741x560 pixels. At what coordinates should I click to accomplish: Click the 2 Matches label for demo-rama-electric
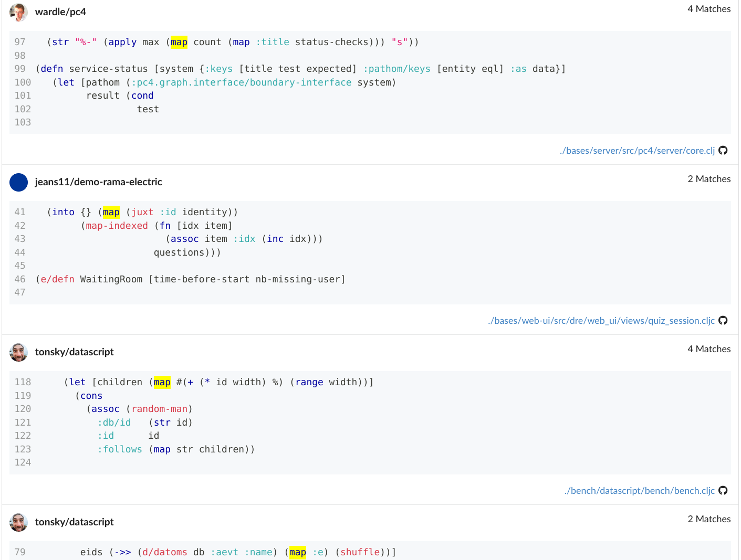pos(709,178)
